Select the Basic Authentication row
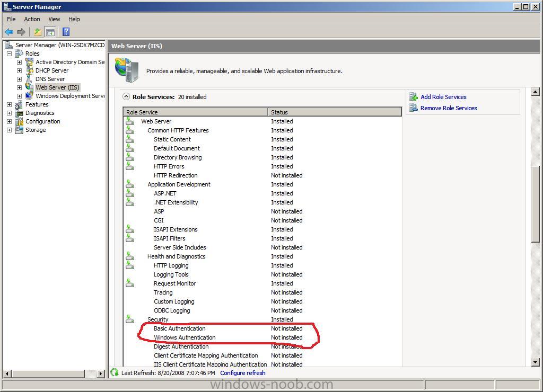 point(262,328)
